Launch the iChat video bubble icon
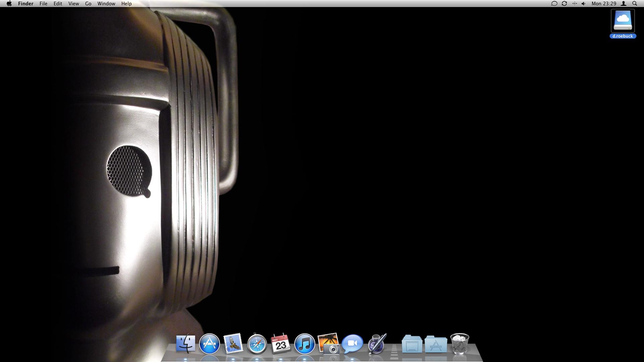This screenshot has width=644, height=362. [352, 344]
